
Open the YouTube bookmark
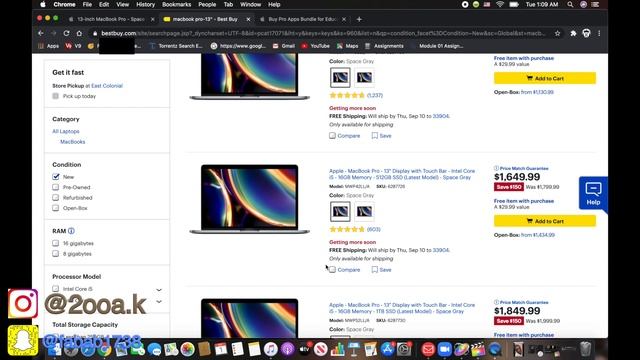316,46
